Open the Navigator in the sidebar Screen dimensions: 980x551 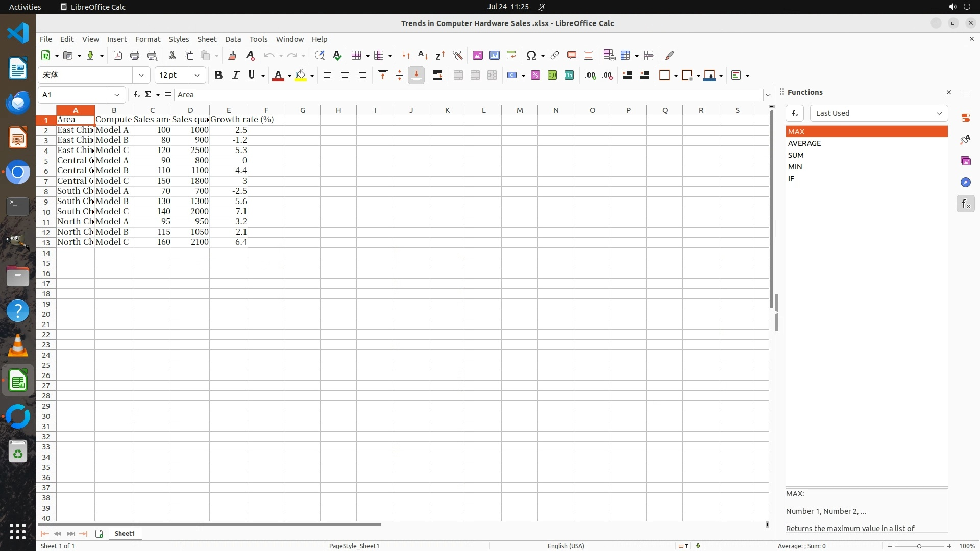tap(965, 182)
